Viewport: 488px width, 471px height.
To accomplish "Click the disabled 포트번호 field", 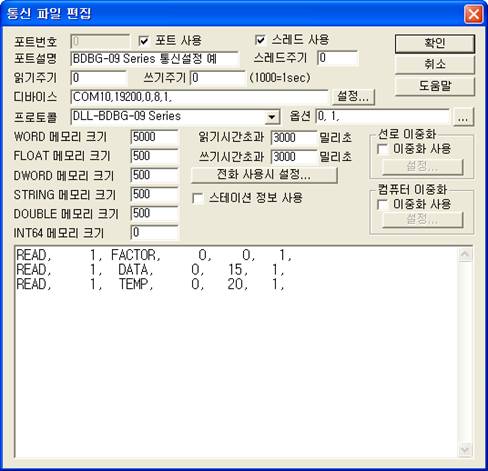I will point(100,42).
